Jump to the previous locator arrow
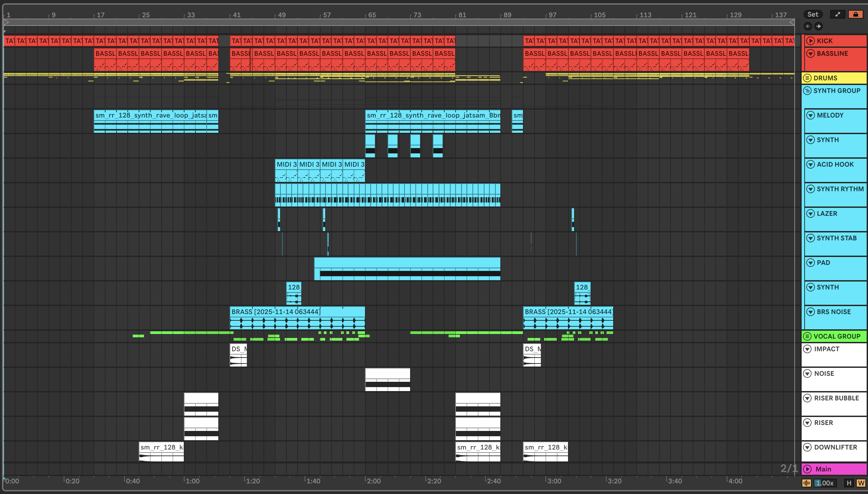The height and width of the screenshot is (494, 868). coord(808,26)
